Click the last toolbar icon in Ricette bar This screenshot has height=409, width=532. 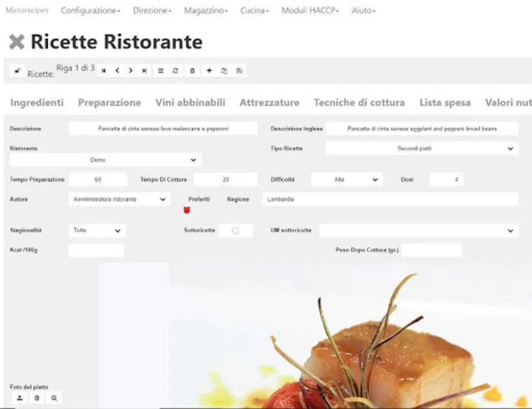pyautogui.click(x=239, y=70)
